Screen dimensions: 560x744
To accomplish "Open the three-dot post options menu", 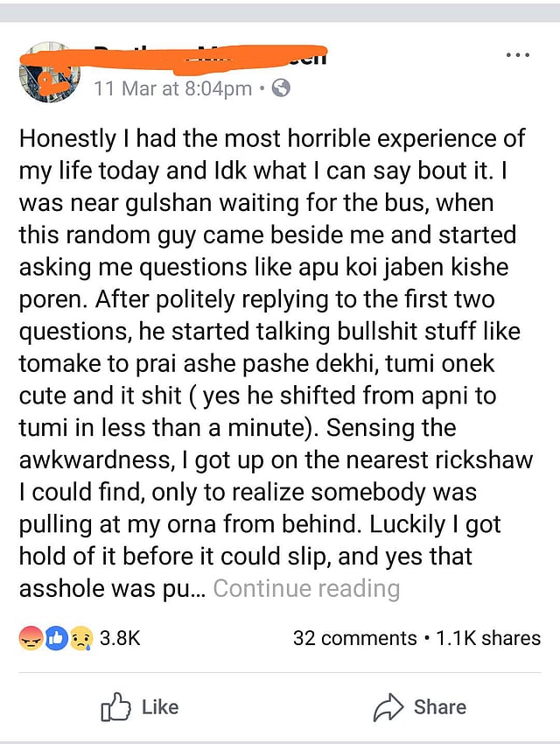I will coord(518,54).
